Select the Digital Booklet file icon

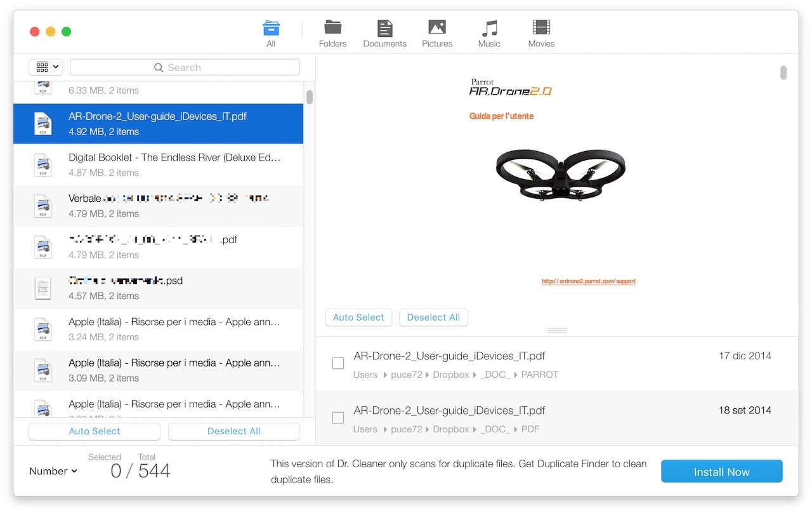pos(43,165)
